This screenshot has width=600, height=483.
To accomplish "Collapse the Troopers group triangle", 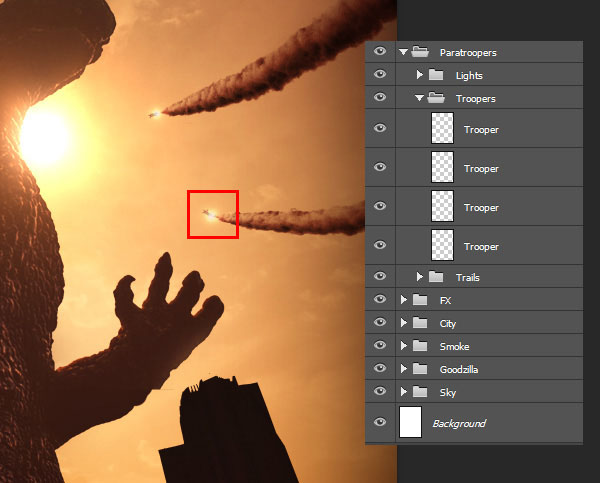I will [419, 98].
